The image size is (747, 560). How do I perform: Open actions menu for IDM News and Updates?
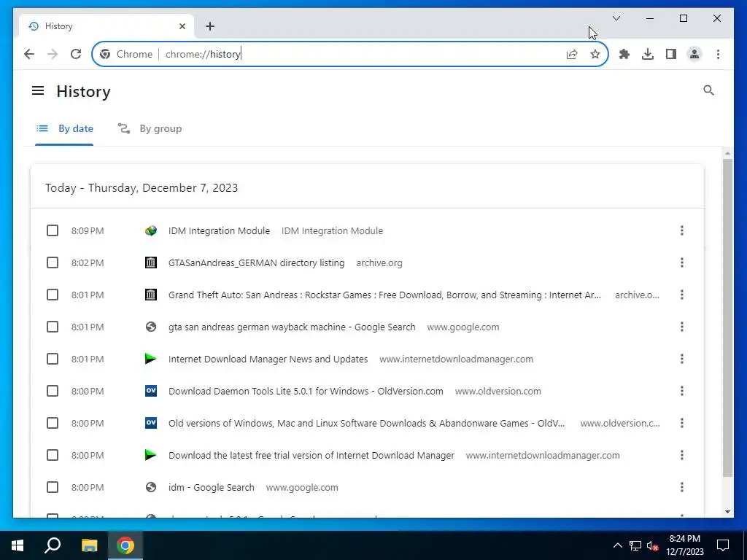[682, 359]
